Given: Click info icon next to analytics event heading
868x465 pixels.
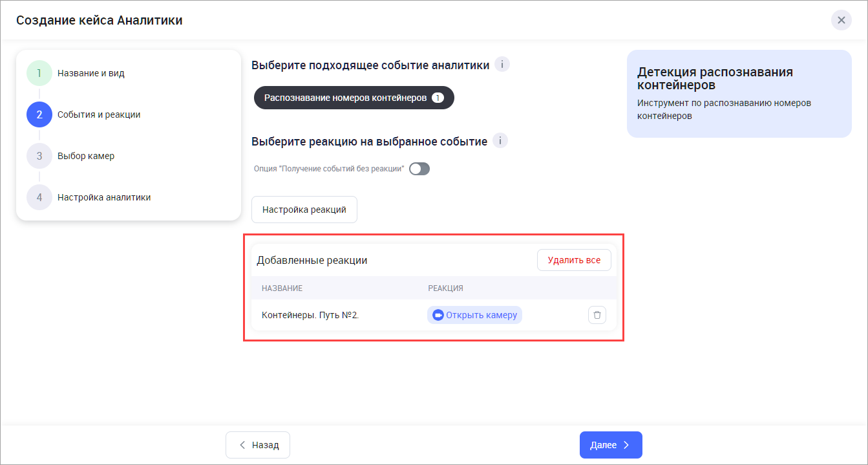Looking at the screenshot, I should point(502,65).
